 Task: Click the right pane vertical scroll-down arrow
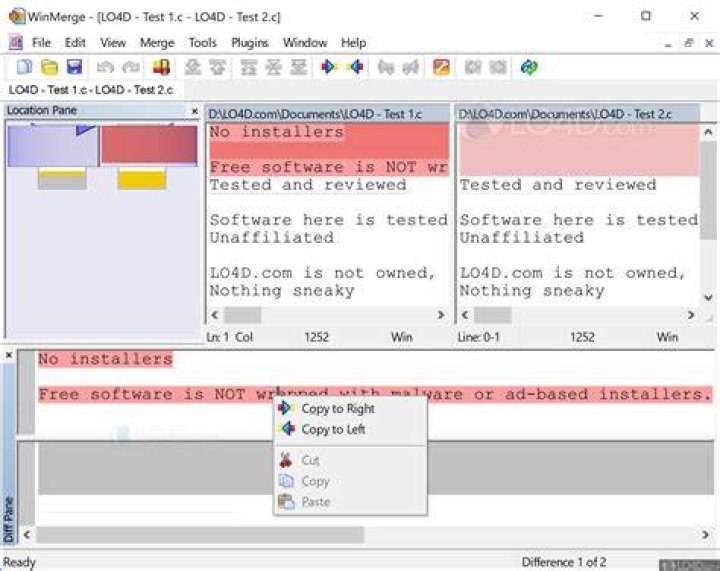(708, 297)
